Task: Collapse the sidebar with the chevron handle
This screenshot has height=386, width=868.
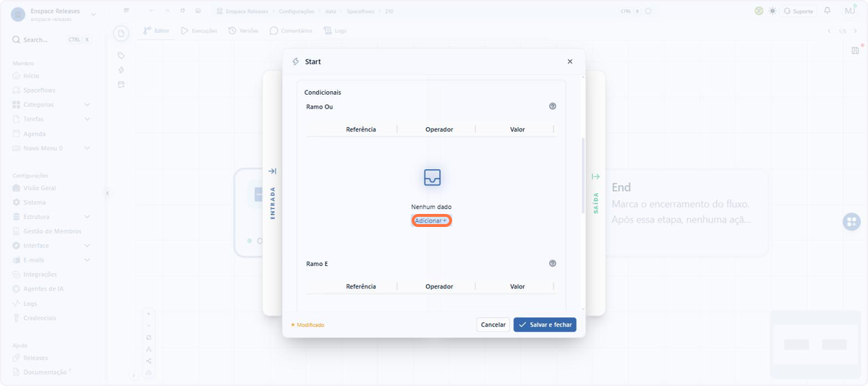Action: pos(107,193)
